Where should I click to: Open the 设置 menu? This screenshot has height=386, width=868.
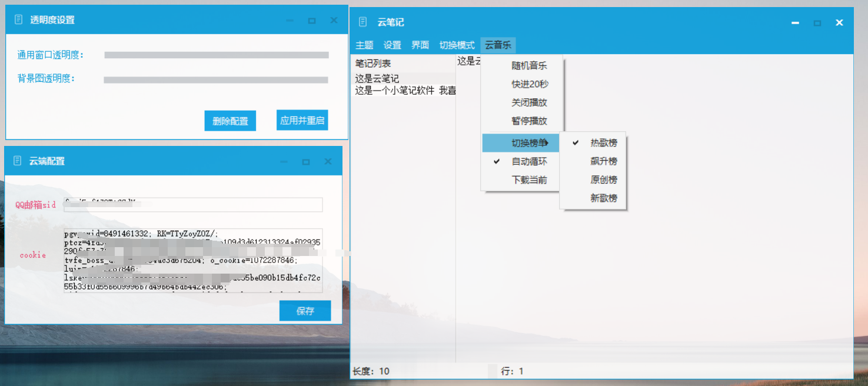coord(392,45)
